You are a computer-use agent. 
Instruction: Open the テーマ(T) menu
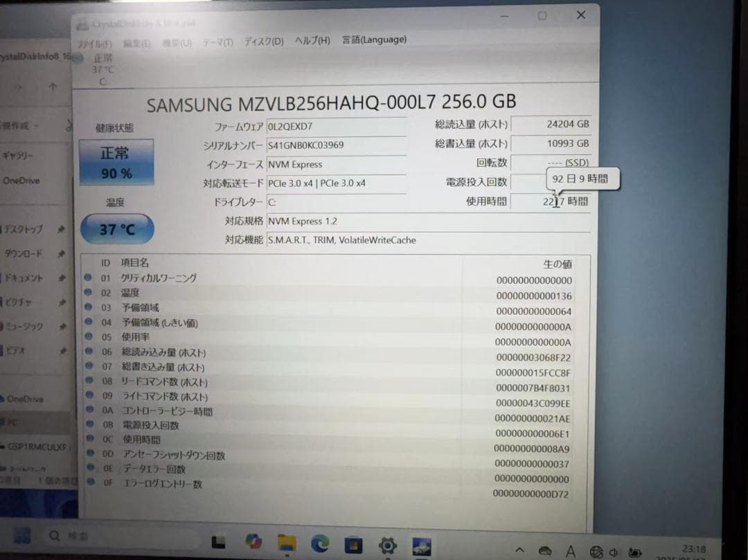(218, 42)
